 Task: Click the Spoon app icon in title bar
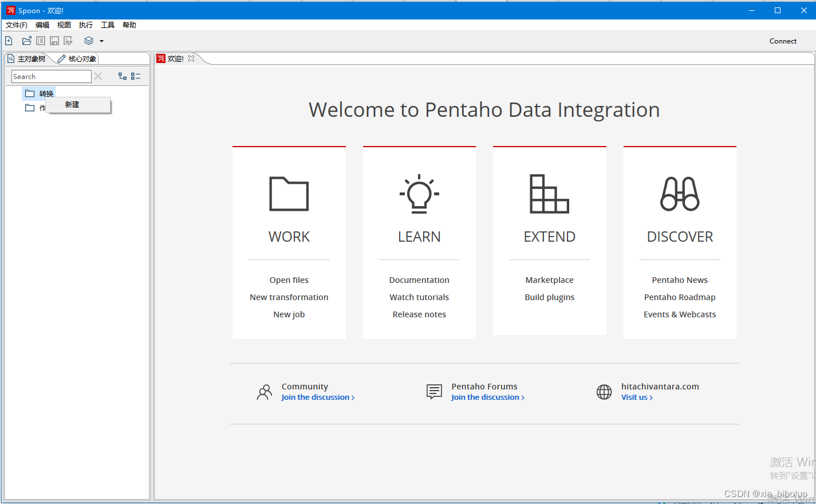click(11, 10)
